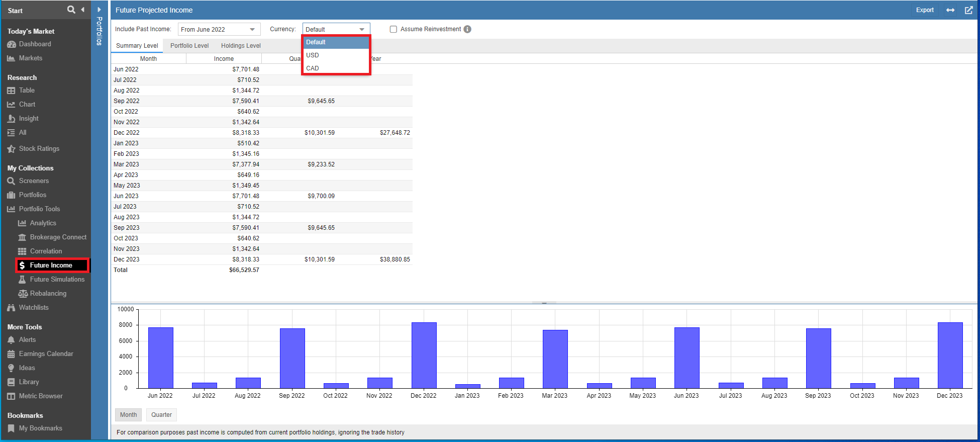The image size is (980, 442).
Task: Open Watchlists binoculars icon
Action: (x=11, y=308)
